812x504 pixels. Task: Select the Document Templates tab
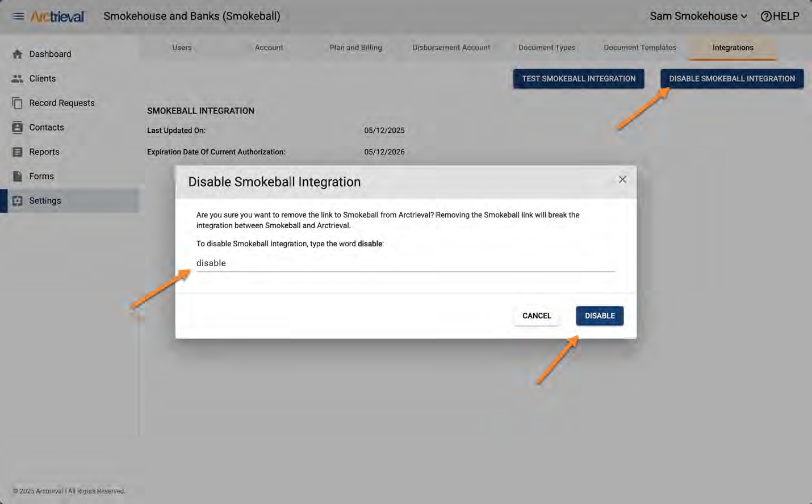639,48
